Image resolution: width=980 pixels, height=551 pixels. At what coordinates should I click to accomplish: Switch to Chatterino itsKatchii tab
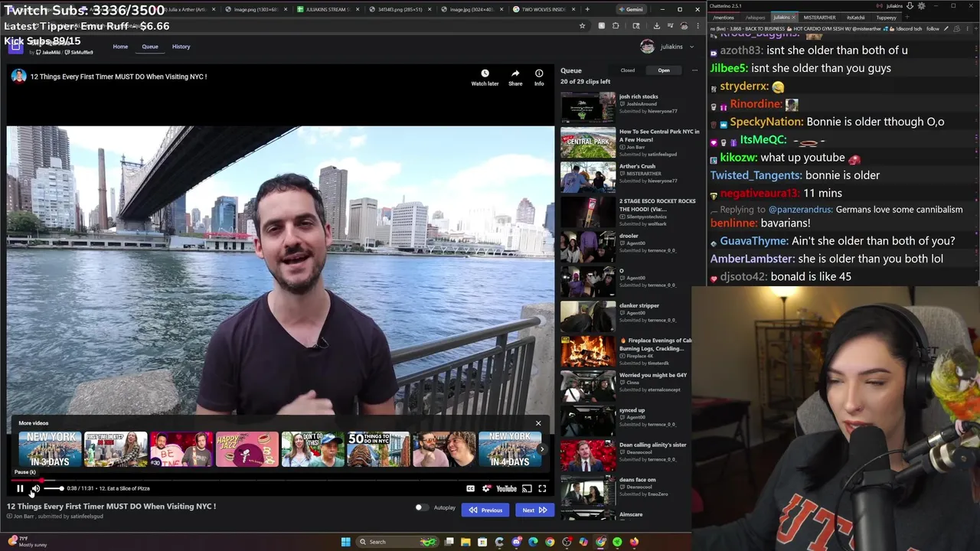click(855, 17)
